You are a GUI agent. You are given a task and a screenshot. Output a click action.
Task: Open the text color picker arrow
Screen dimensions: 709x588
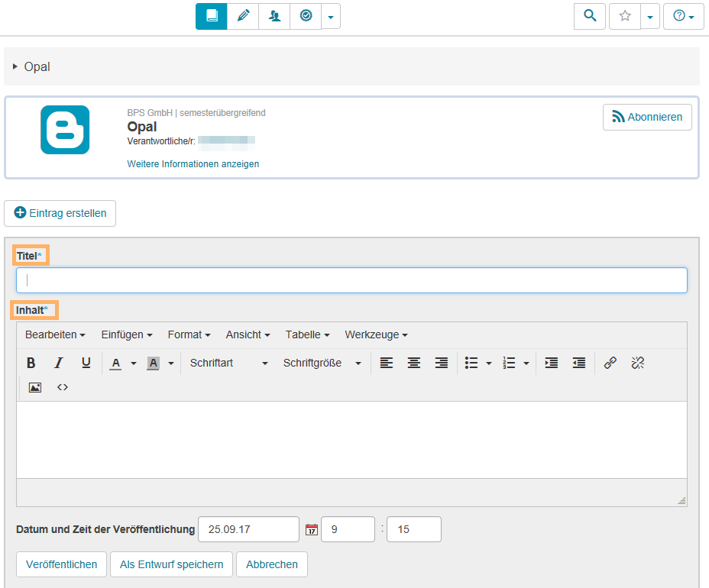134,363
